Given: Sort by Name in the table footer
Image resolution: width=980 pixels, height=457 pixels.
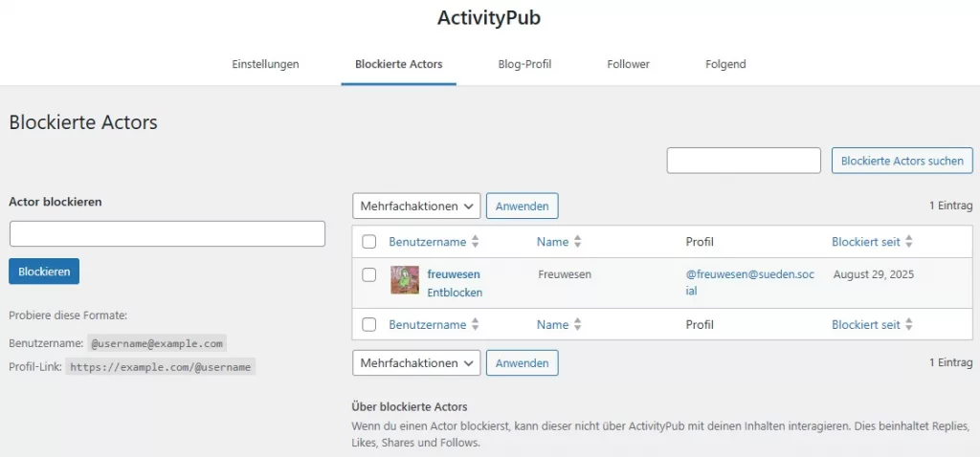Looking at the screenshot, I should coord(552,325).
